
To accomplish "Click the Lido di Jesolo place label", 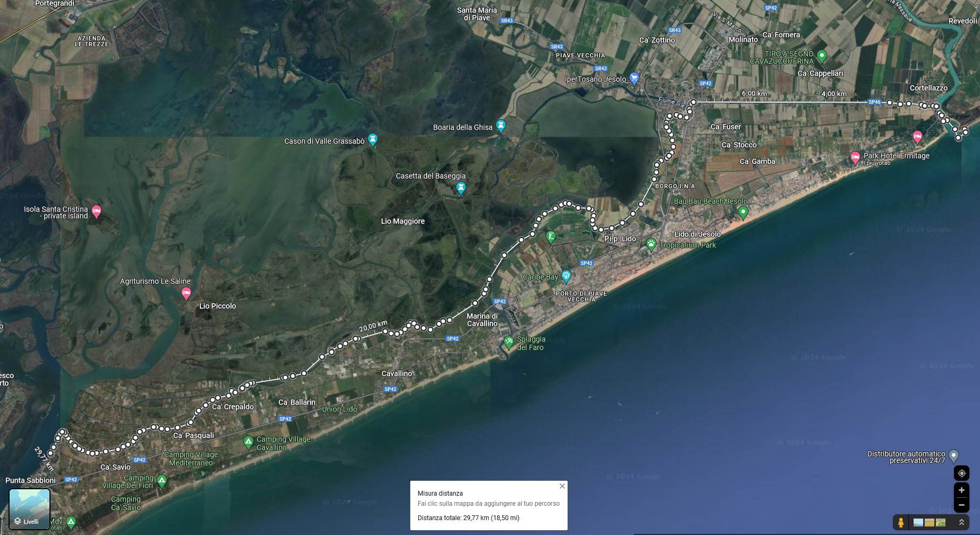I will click(x=697, y=234).
